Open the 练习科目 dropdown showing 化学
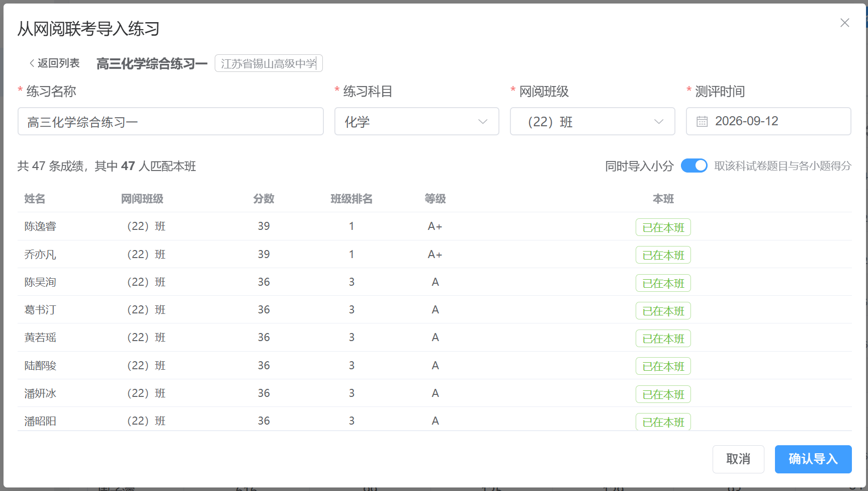Screen dimensions: 868x491 416,121
